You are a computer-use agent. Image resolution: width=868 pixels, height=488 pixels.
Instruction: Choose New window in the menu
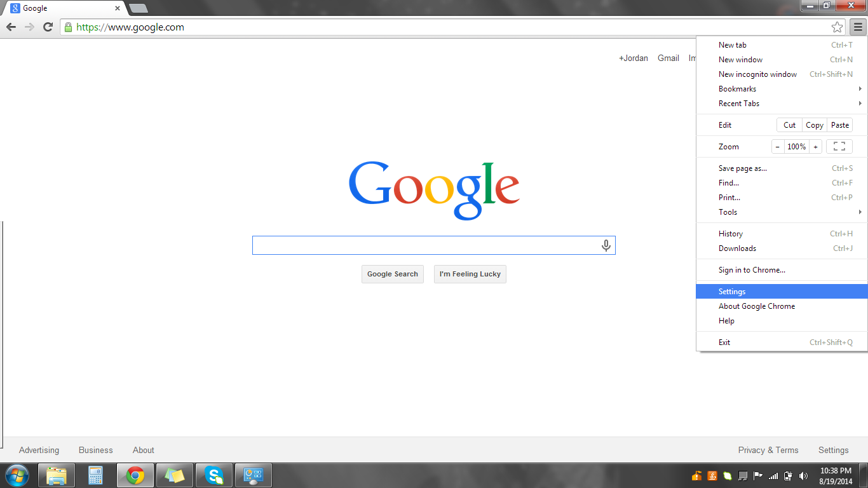click(x=782, y=60)
